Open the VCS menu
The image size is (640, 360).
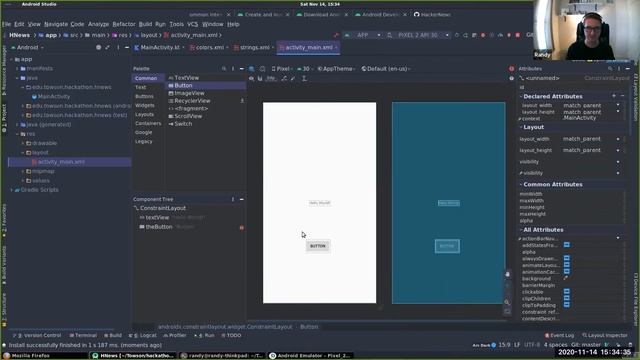tap(193, 24)
